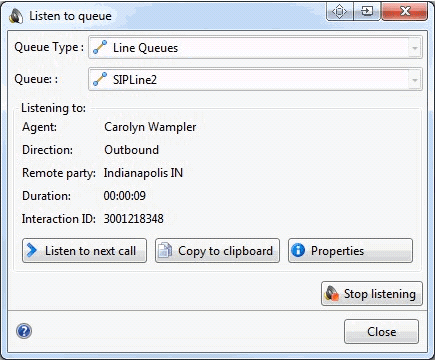Click Copy to clipboard button

click(x=217, y=251)
